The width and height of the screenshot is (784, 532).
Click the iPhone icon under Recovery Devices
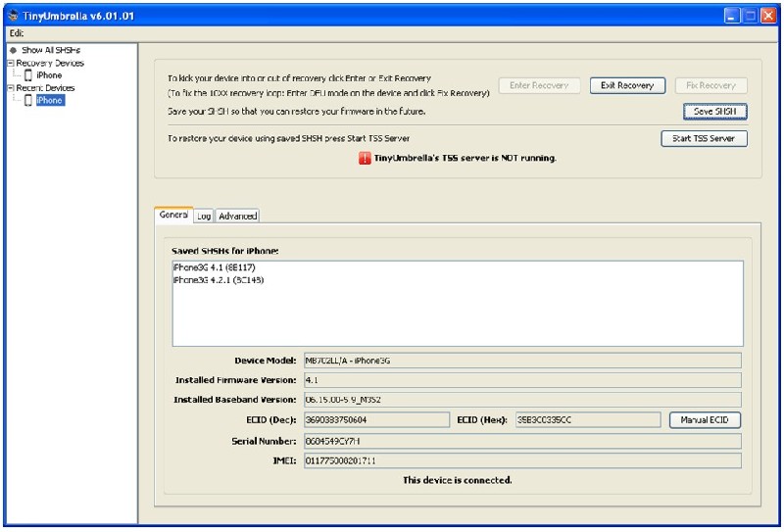pos(28,75)
